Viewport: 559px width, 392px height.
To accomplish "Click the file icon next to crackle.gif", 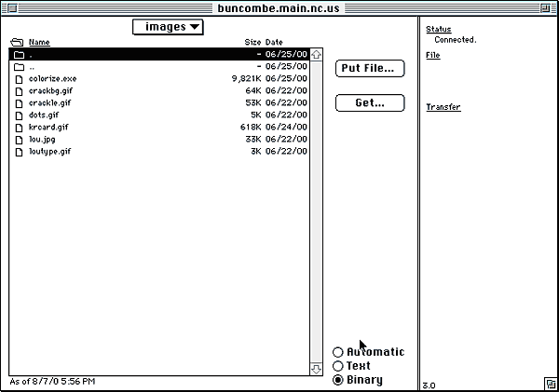I will coord(19,103).
